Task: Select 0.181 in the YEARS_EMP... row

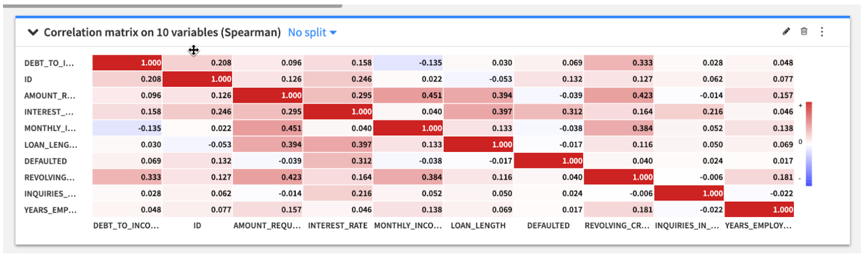Action: pyautogui.click(x=619, y=210)
